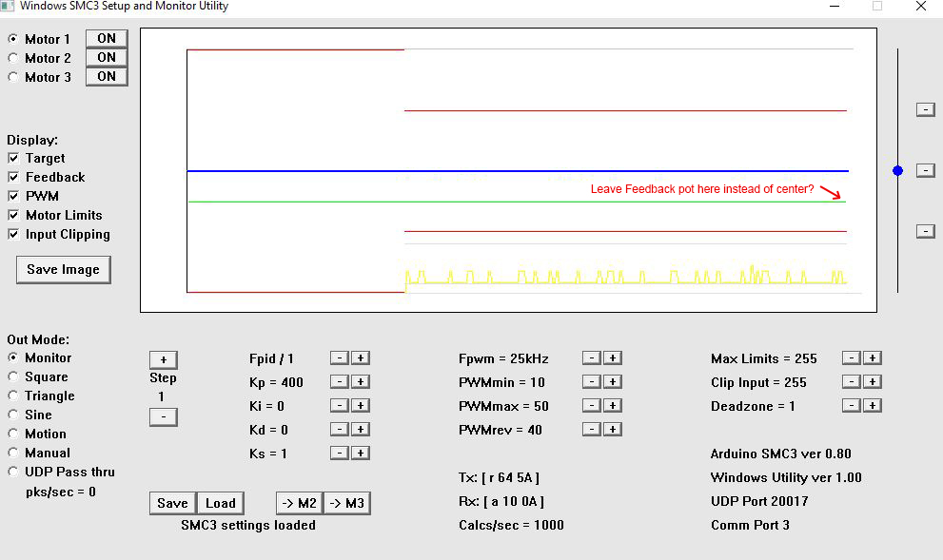Increase the Max Limits value
Screen dimensions: 943x560
[872, 358]
